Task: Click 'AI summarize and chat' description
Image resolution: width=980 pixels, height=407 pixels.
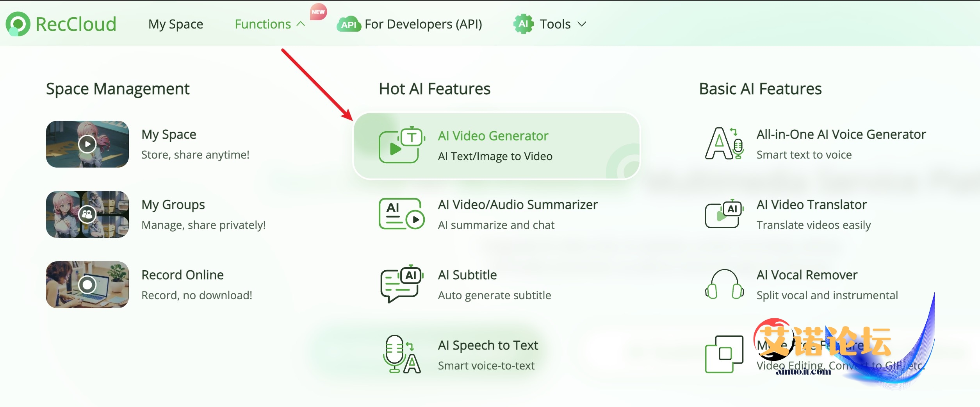Action: pyautogui.click(x=496, y=225)
